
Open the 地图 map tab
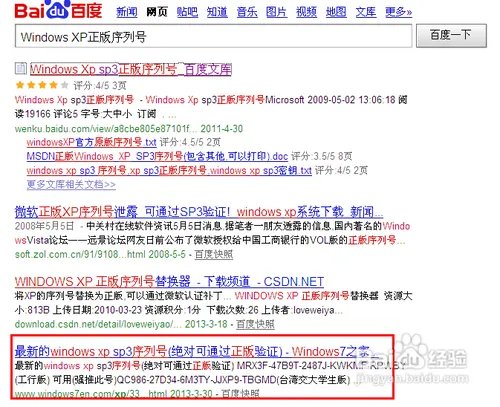click(x=336, y=12)
